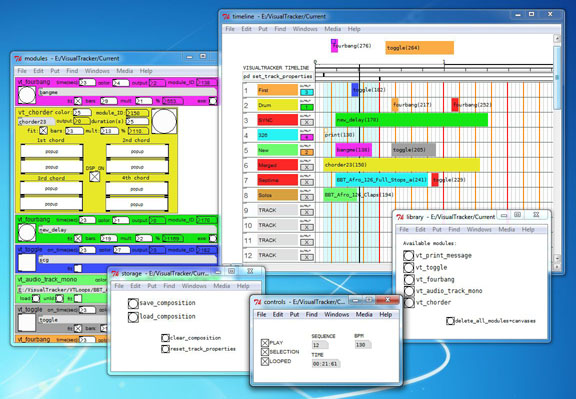Viewport: 576px width, 399px height.
Task: Select the new_delay(170) green clip
Action: tap(411, 120)
